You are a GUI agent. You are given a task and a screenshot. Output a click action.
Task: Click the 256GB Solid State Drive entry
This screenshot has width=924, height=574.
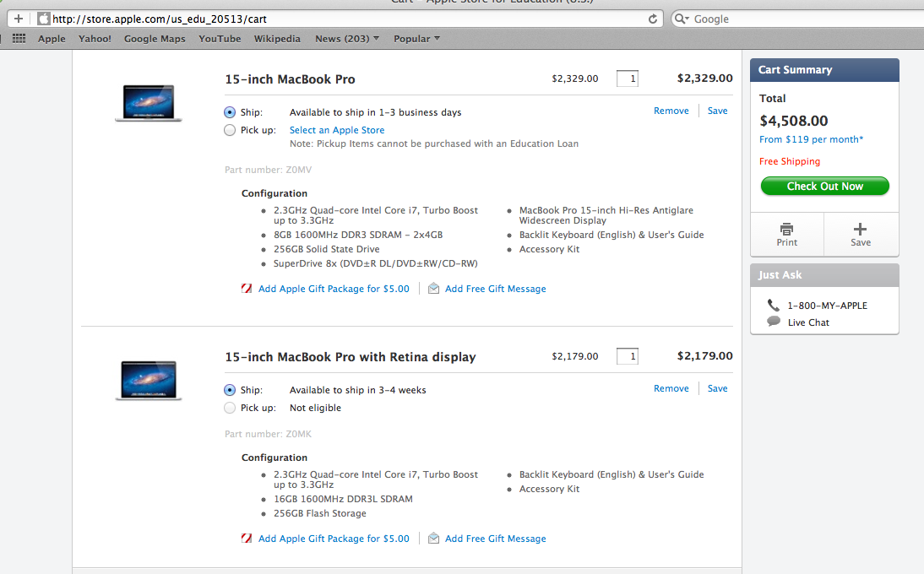pyautogui.click(x=327, y=249)
